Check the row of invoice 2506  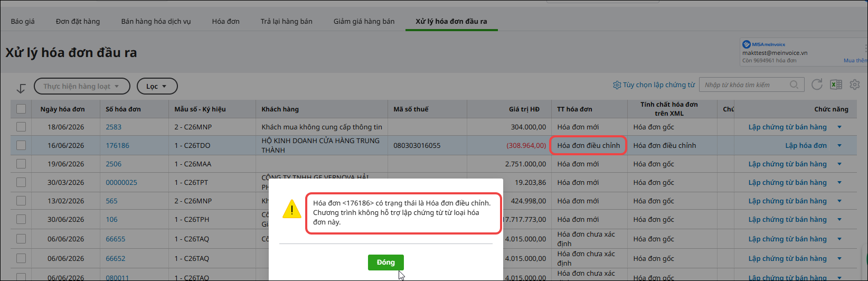pyautogui.click(x=21, y=164)
